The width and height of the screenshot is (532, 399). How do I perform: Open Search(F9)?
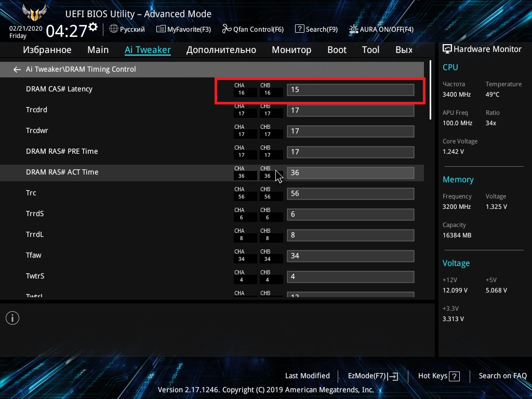316,29
